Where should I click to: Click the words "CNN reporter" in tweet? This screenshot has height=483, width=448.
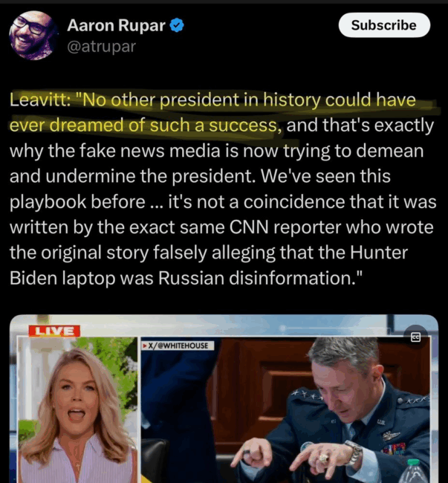click(x=285, y=227)
